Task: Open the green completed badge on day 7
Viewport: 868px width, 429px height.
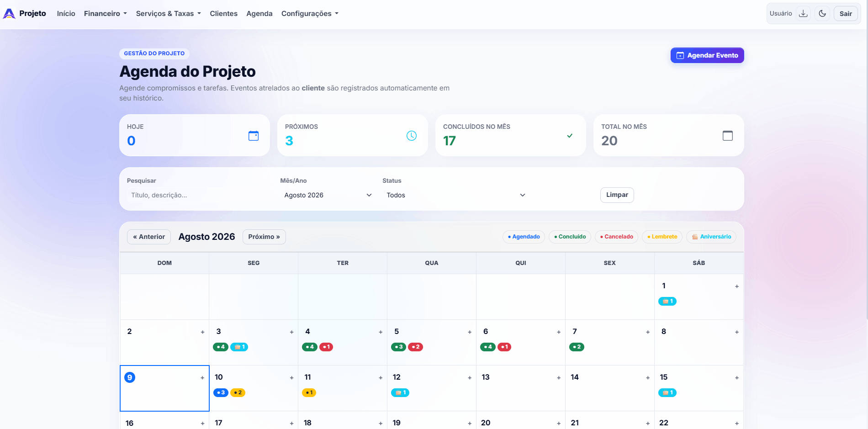Action: tap(577, 347)
